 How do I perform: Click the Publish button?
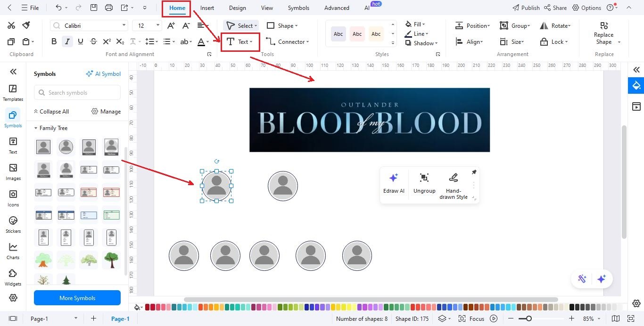coord(526,8)
